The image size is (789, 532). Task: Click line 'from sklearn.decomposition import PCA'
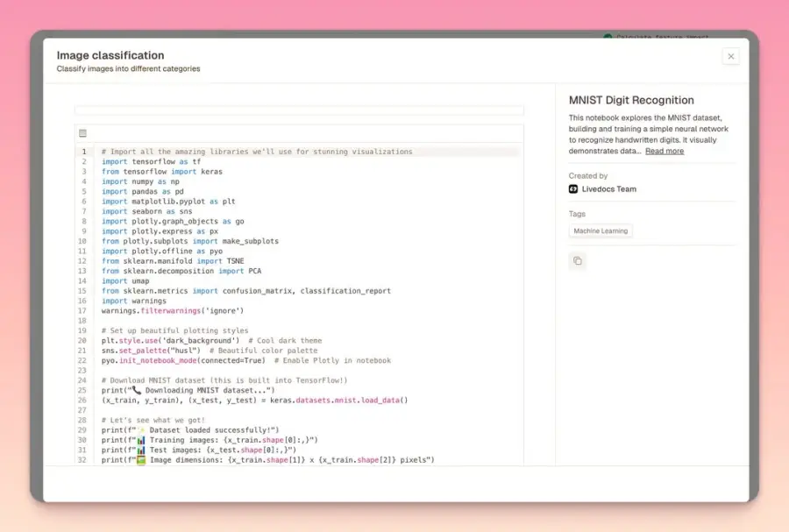181,271
